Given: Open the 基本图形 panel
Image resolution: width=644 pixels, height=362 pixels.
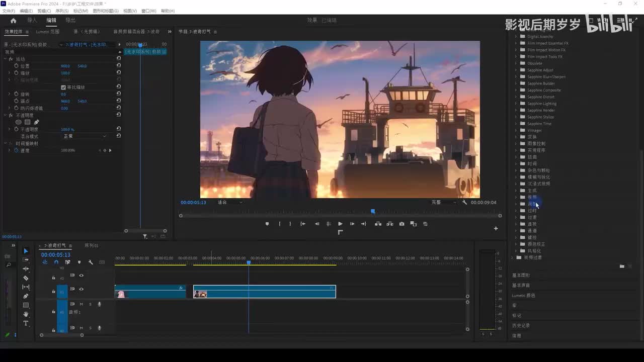Looking at the screenshot, I should tap(521, 275).
